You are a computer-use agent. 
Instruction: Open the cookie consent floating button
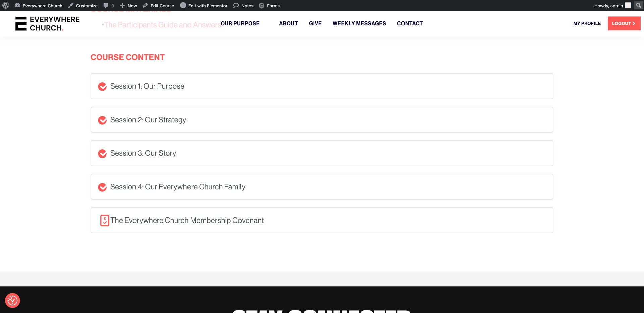point(13,300)
